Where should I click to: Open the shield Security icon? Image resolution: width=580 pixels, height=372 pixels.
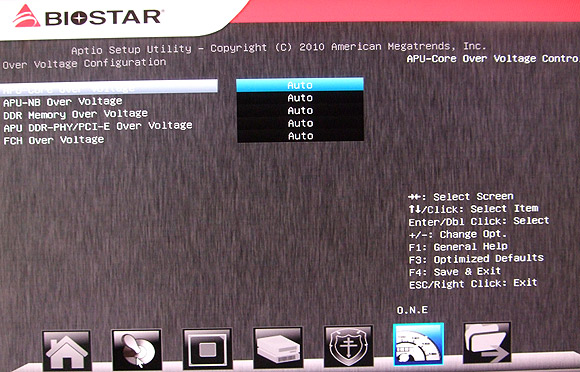pos(349,346)
